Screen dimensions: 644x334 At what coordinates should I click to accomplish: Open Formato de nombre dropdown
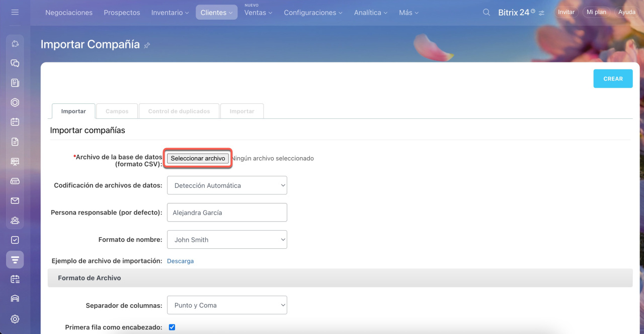pos(227,240)
